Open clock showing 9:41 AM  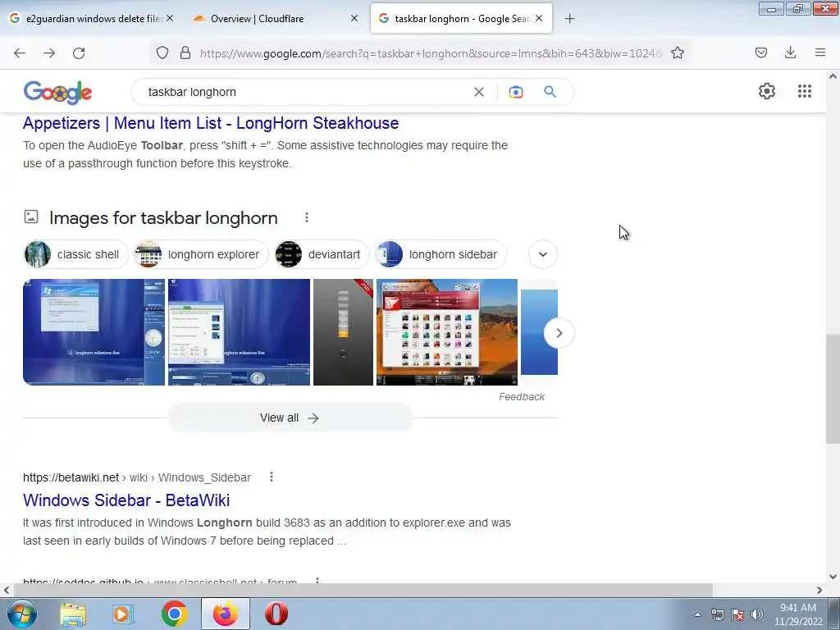pyautogui.click(x=798, y=614)
